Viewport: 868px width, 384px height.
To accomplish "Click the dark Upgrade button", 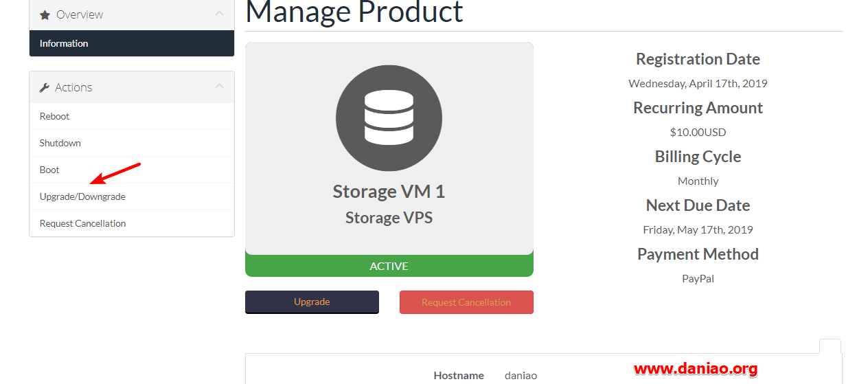I will [312, 302].
